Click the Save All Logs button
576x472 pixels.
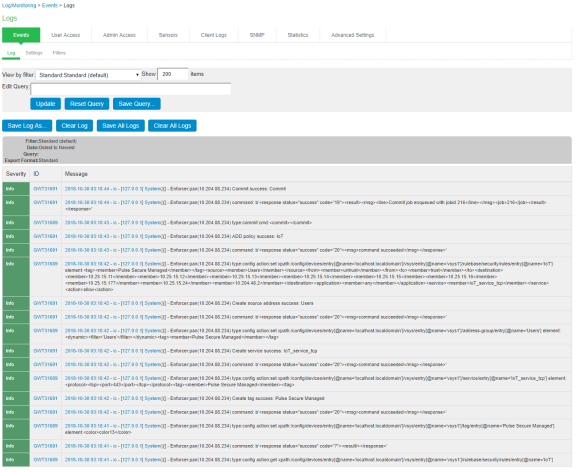point(121,126)
